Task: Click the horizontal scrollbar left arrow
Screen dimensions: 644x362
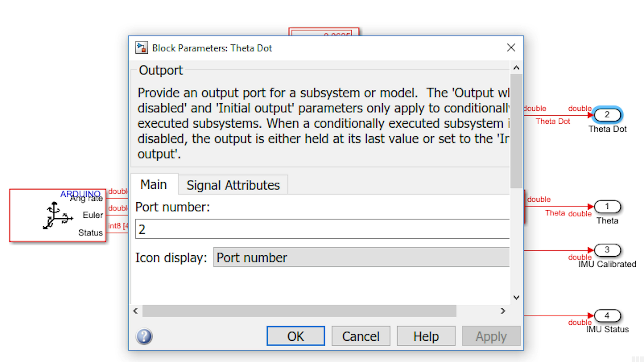Action: pyautogui.click(x=135, y=311)
